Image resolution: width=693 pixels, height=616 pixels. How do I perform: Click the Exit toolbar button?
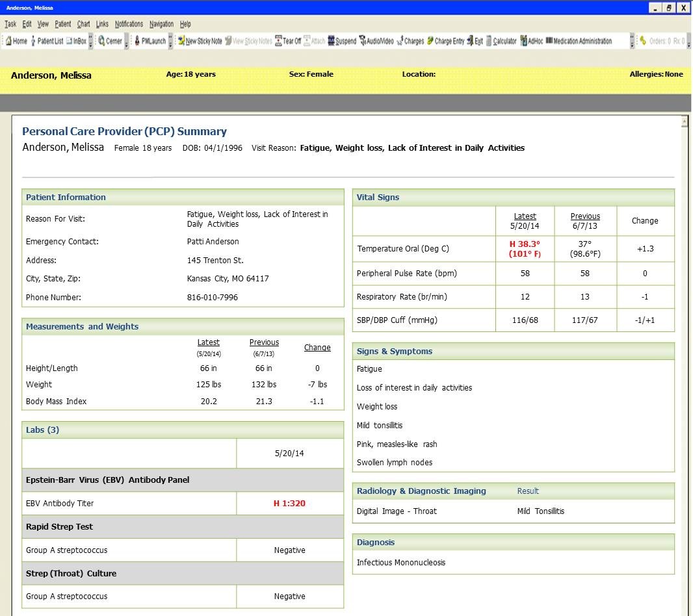475,41
